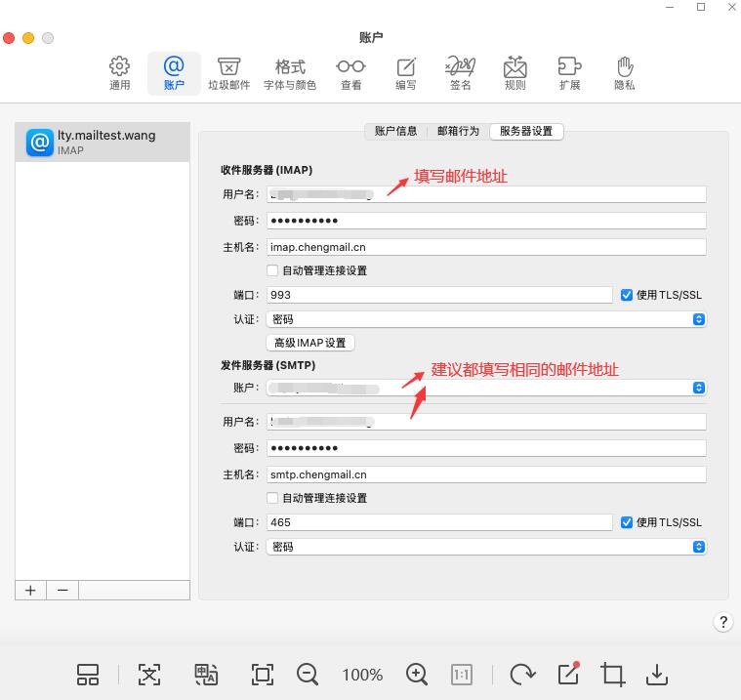
Task: Click the translate image icon
Action: tap(206, 675)
